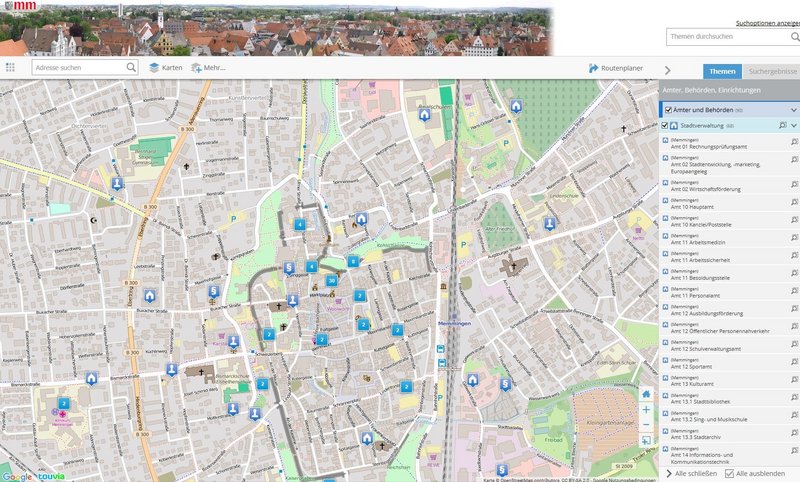800x482 pixels.
Task: Uncheck the Ämter und Behörden checkbox
Action: click(668, 109)
